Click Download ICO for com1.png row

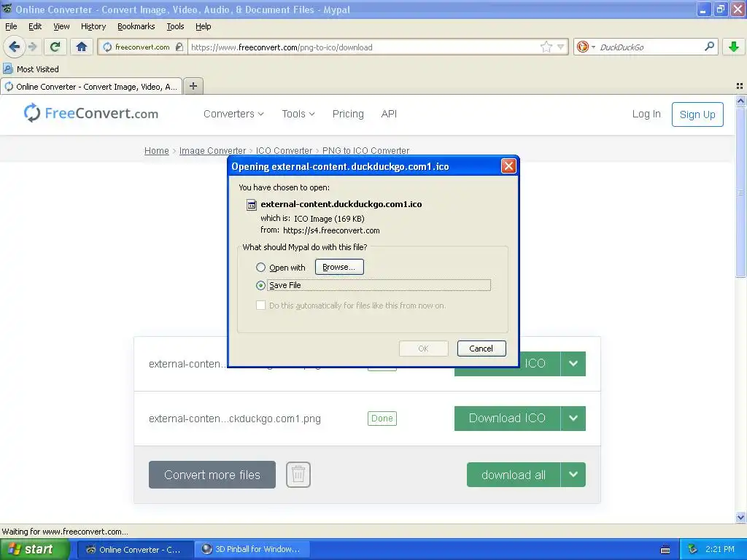[507, 418]
